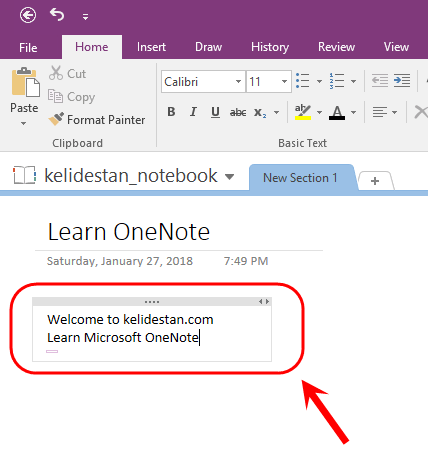Switch to the Insert ribbon tab
The image size is (428, 473).
point(151,47)
